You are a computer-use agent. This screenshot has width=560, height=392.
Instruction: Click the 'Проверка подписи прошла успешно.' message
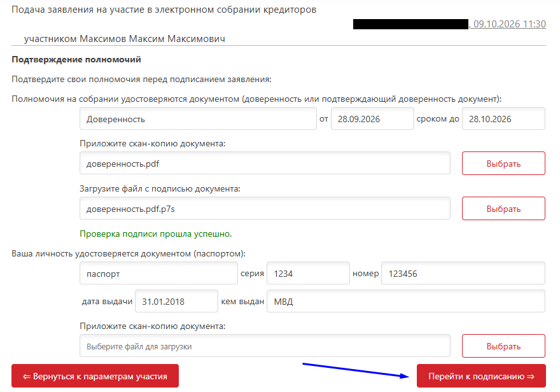click(x=156, y=234)
